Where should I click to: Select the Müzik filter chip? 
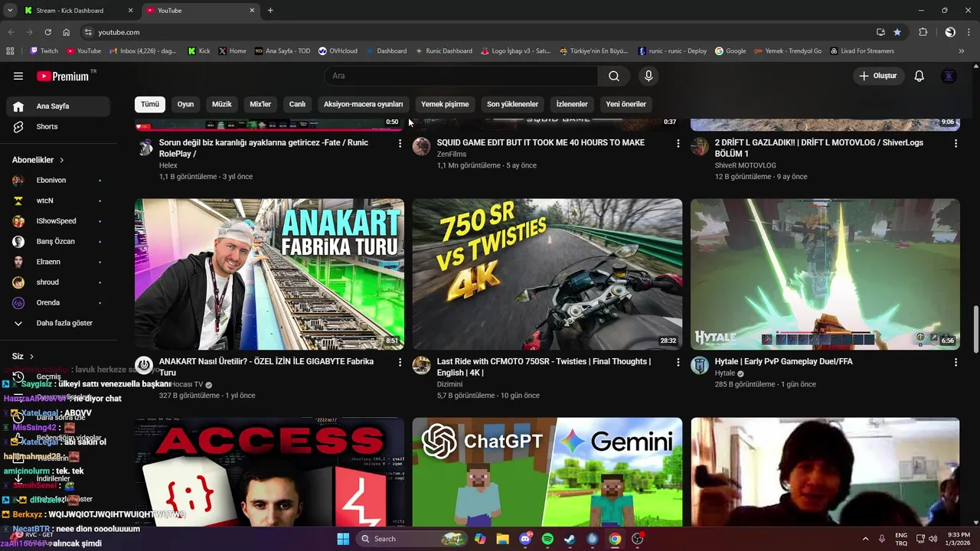pos(221,104)
